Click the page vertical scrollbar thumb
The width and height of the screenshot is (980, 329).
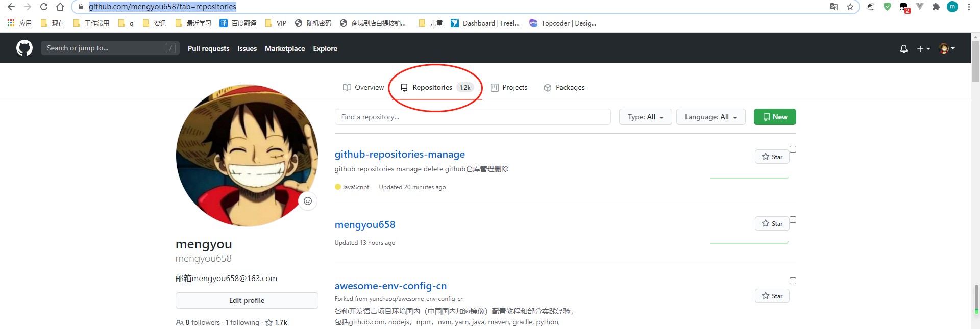click(975, 61)
